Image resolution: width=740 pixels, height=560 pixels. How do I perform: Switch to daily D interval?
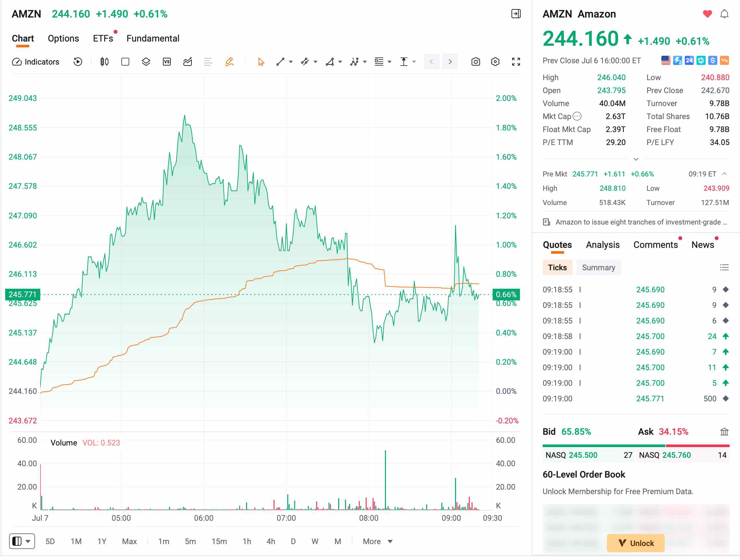pos(293,541)
